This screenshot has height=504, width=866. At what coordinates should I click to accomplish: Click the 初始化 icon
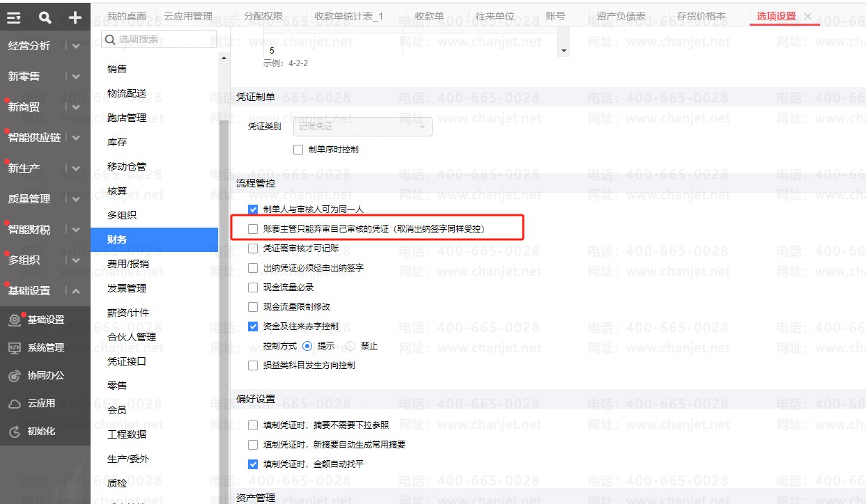coord(14,432)
